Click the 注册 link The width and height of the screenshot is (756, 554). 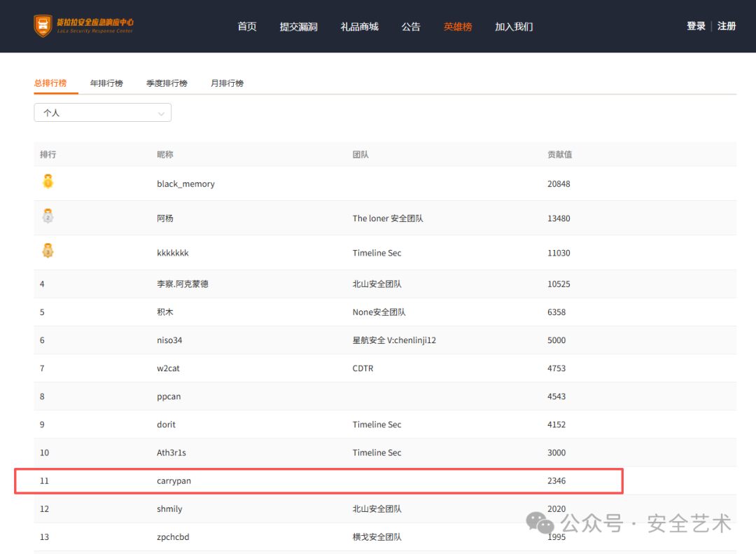click(x=727, y=26)
